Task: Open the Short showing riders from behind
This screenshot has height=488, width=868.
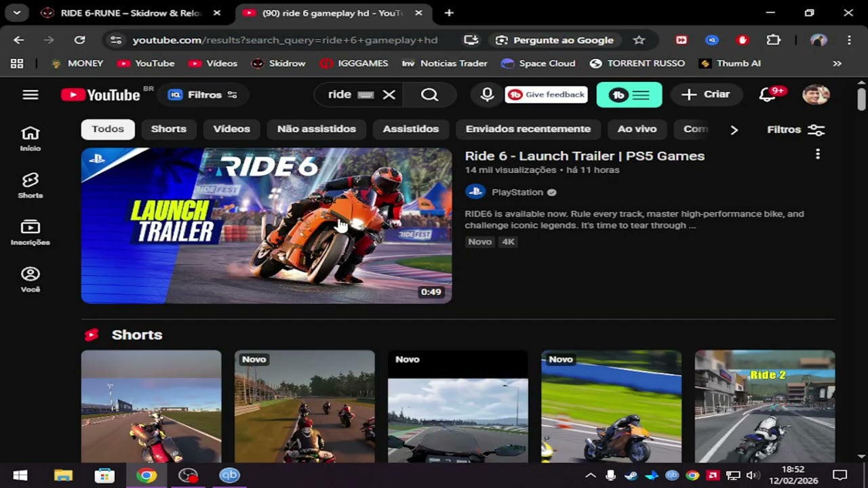Action: 304,407
